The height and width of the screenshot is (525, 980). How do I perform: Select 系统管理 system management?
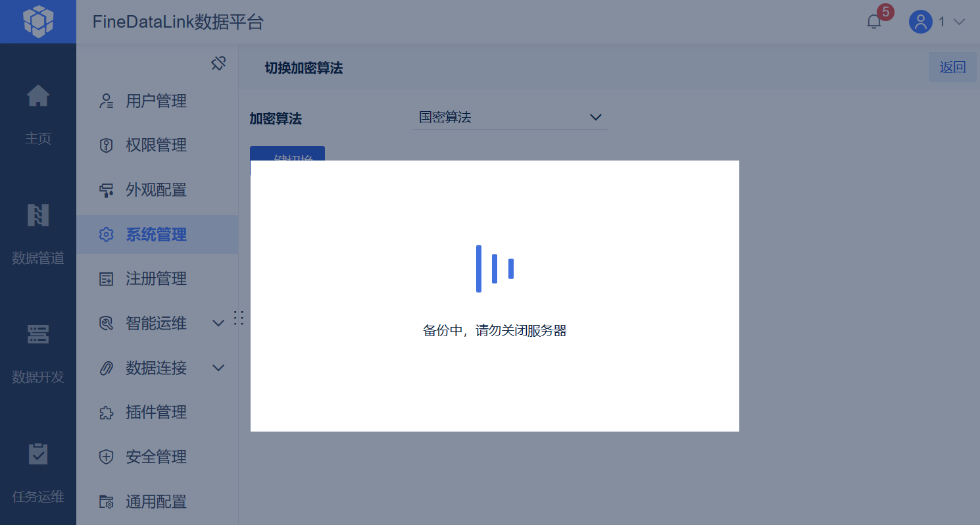[x=157, y=234]
